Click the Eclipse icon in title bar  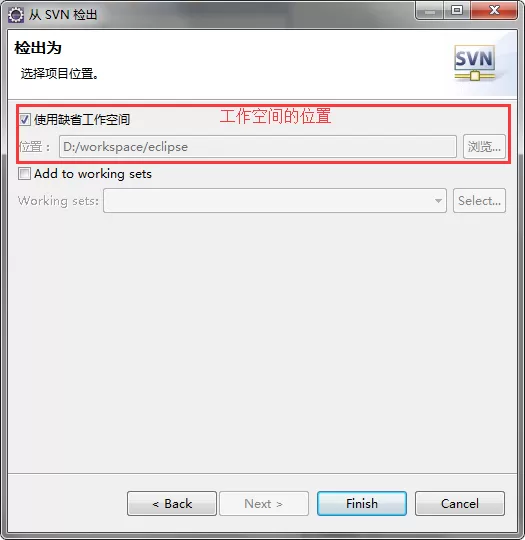click(16, 15)
